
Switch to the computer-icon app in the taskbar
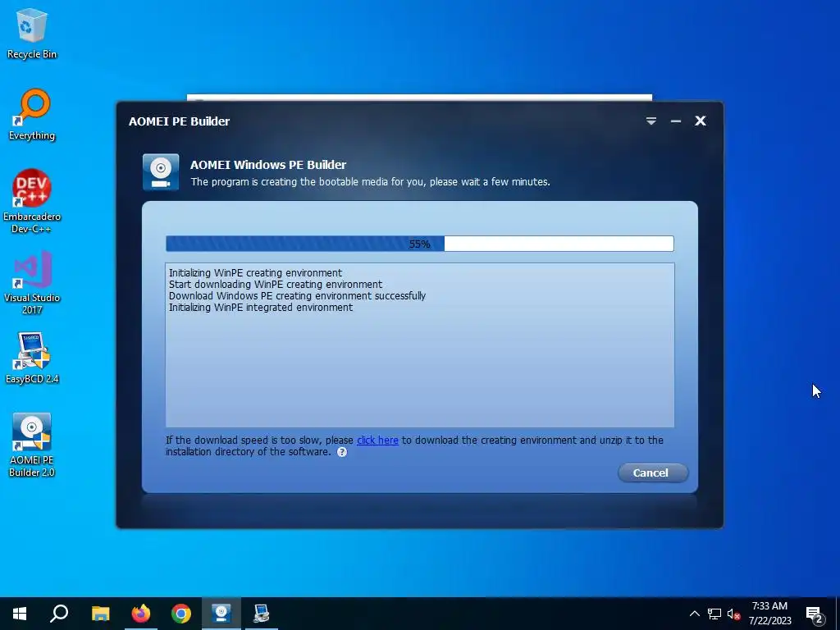pos(262,614)
